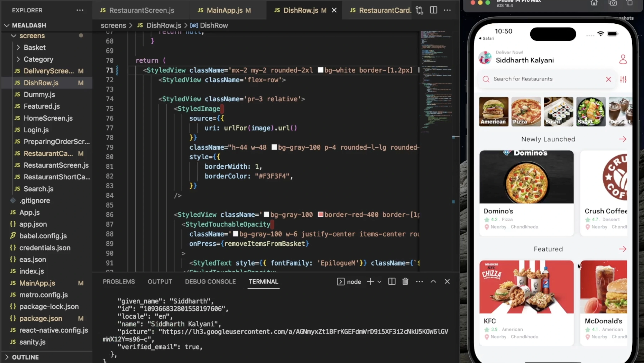Viewport: 644px width, 363px height.
Task: Open all Newly Launched restaurants via arrow
Action: tap(623, 139)
